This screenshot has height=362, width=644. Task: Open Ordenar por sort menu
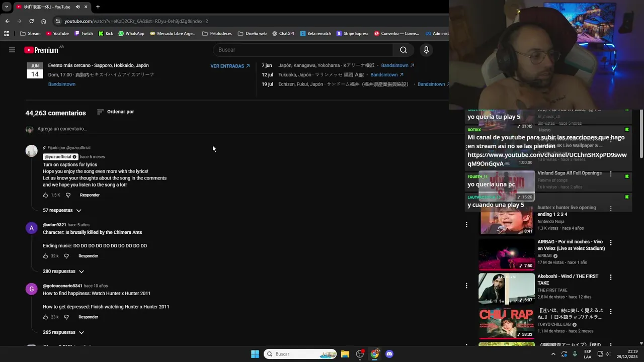[115, 112]
